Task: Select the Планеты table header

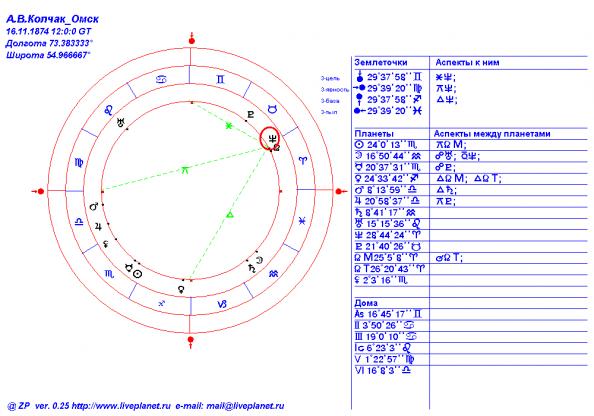Action: 374,134
